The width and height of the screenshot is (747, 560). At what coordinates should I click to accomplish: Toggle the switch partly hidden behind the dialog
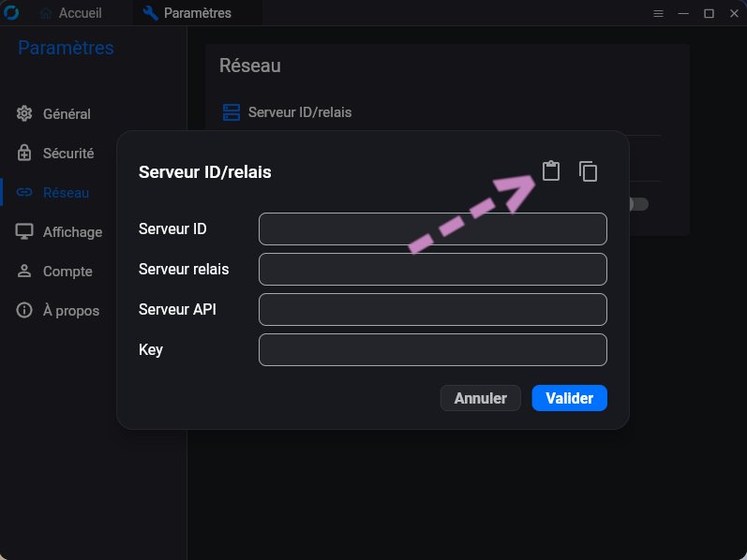[x=638, y=204]
